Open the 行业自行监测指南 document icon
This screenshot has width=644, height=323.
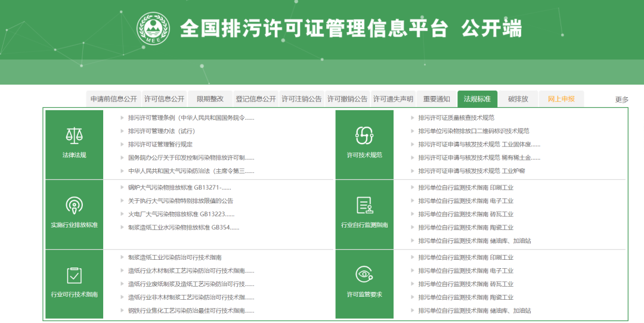click(364, 206)
